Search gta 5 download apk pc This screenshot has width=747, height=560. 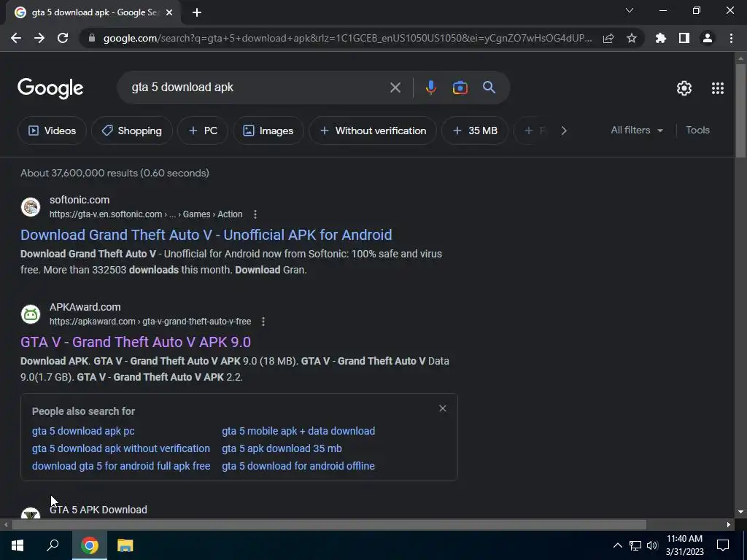point(83,431)
